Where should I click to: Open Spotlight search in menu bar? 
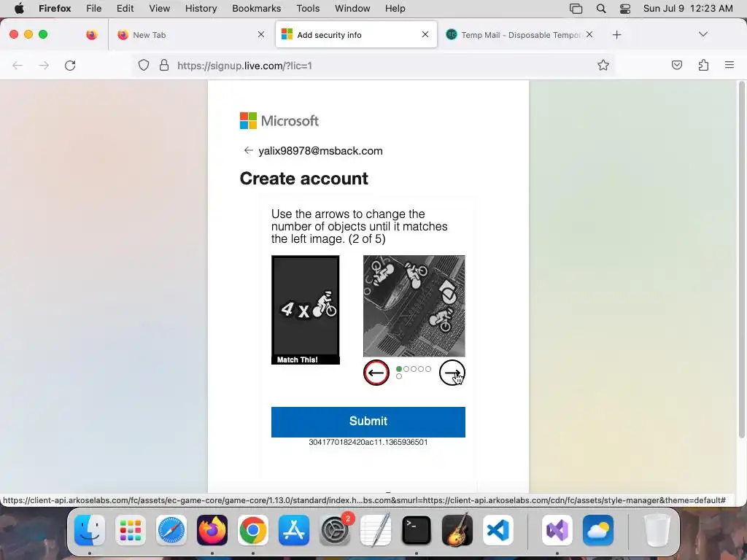(601, 9)
